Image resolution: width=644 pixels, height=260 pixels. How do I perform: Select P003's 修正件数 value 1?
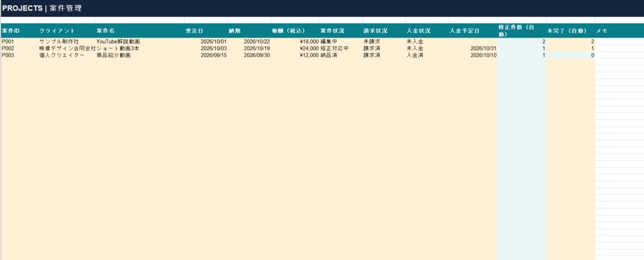(x=521, y=55)
